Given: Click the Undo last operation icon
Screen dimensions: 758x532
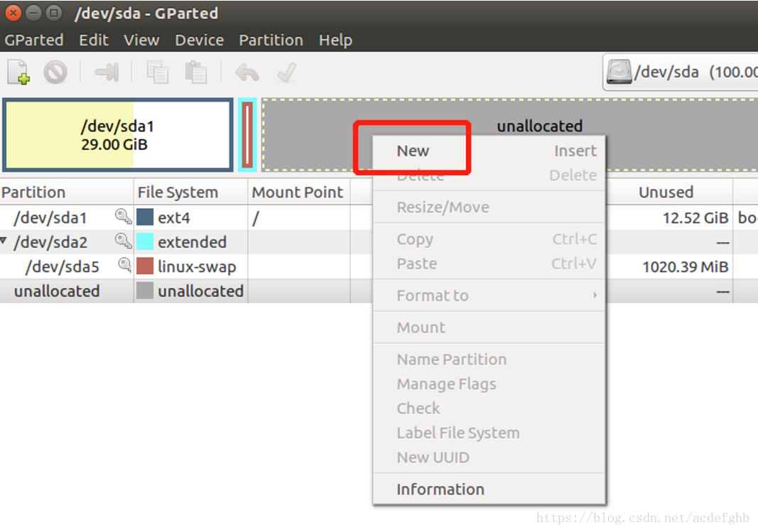Looking at the screenshot, I should coord(247,73).
